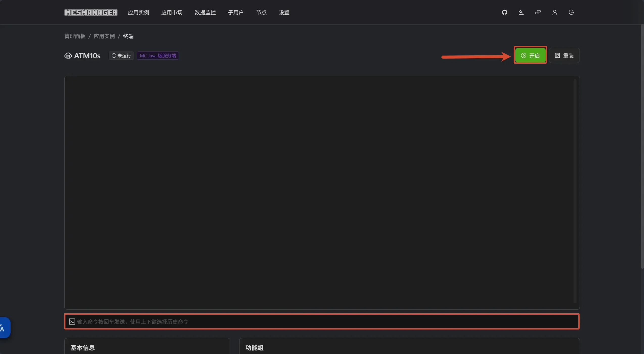Open the 应用实例 menu
The height and width of the screenshot is (354, 644).
pos(138,12)
